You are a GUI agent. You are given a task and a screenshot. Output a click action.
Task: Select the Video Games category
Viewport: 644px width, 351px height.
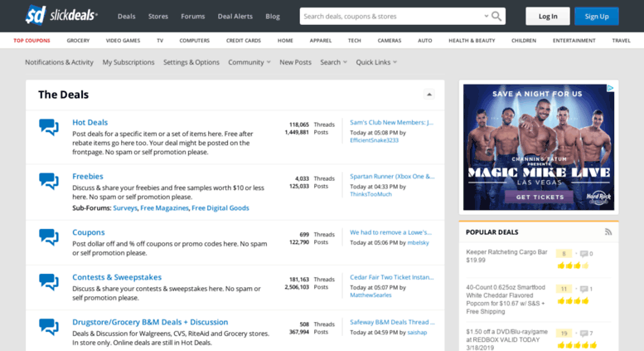123,41
